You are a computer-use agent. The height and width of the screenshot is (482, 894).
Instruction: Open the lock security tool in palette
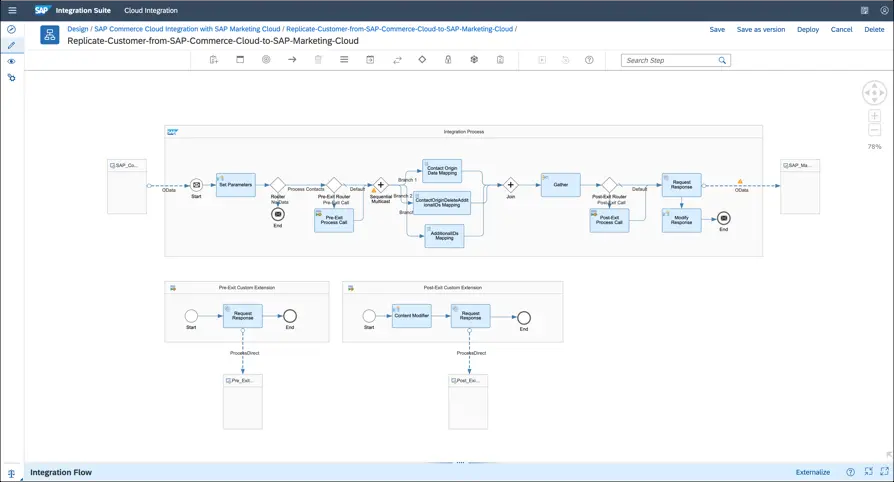click(x=448, y=60)
